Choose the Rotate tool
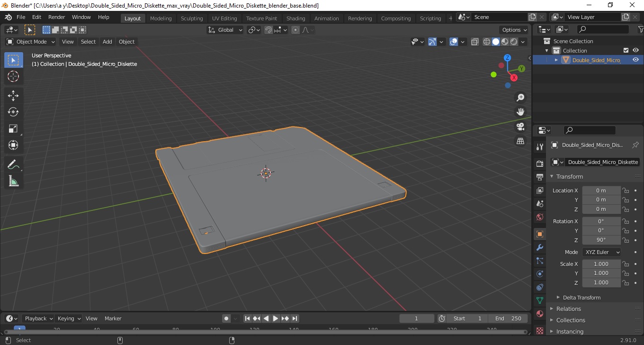The height and width of the screenshot is (345, 644). click(13, 112)
